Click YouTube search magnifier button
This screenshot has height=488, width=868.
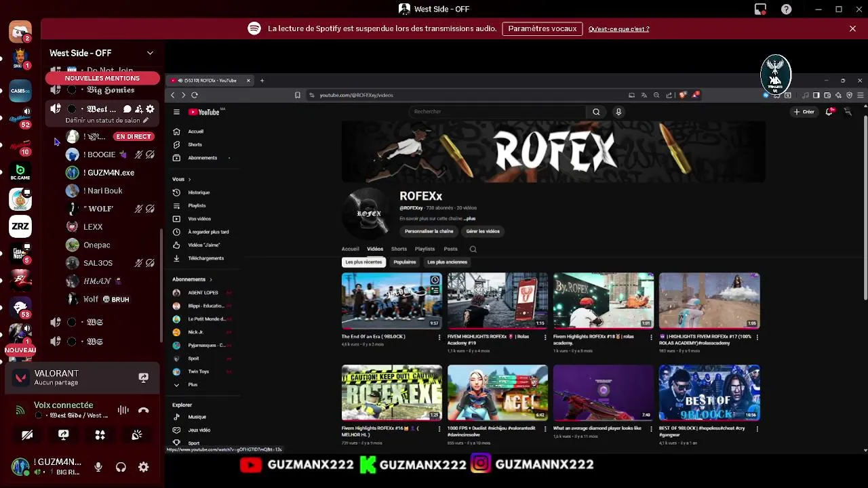(596, 112)
